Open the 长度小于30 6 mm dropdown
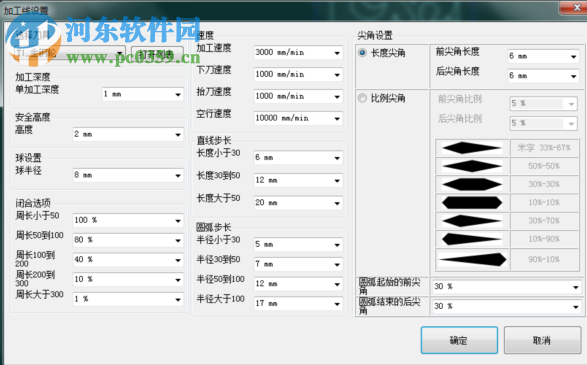587x365 pixels. [x=298, y=158]
